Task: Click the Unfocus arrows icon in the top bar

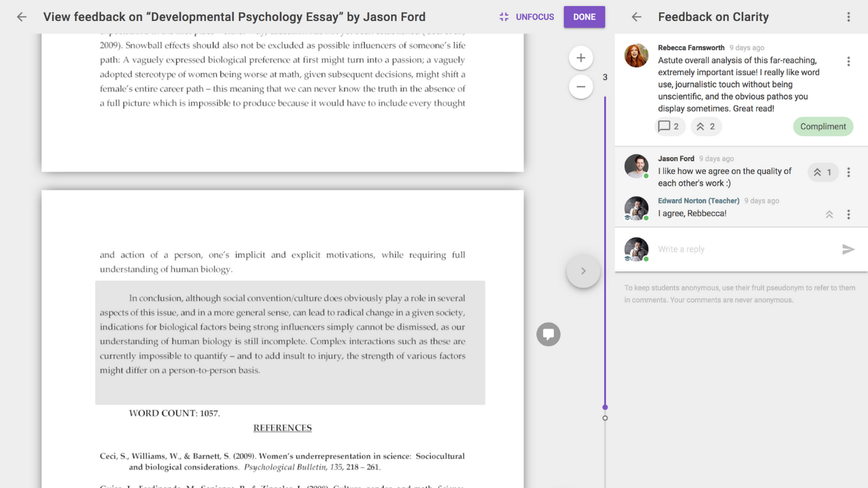Action: (x=503, y=17)
